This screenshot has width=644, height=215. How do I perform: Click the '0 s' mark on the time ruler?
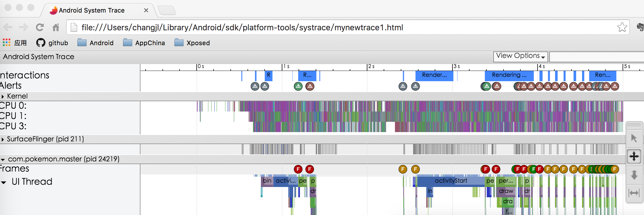[x=201, y=67]
